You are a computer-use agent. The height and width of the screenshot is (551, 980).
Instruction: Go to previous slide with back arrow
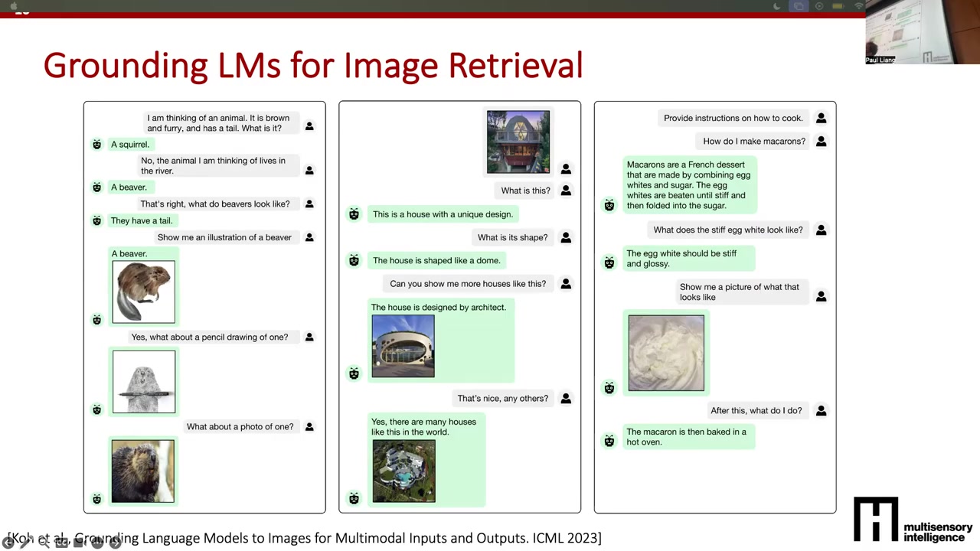coord(8,543)
